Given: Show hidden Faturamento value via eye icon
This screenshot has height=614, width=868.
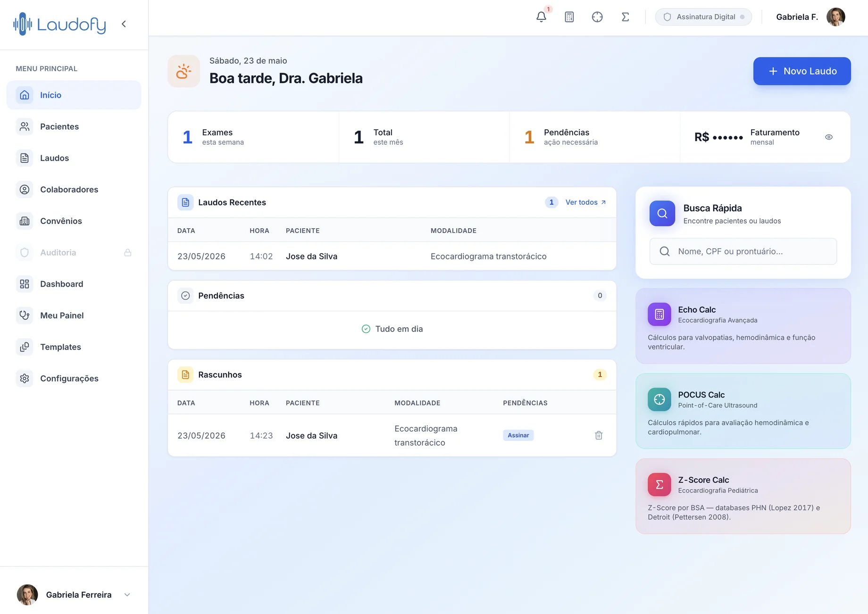Looking at the screenshot, I should coord(829,137).
